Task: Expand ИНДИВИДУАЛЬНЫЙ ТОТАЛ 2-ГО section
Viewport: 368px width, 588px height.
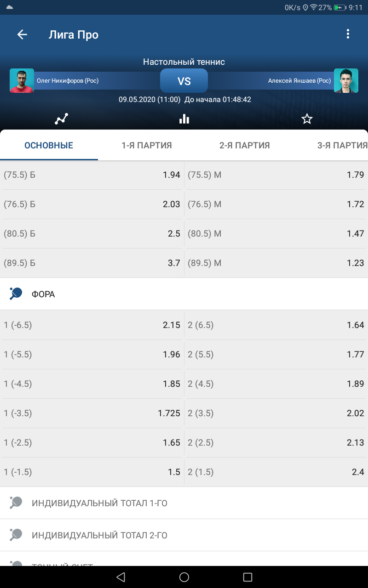Action: click(x=184, y=535)
